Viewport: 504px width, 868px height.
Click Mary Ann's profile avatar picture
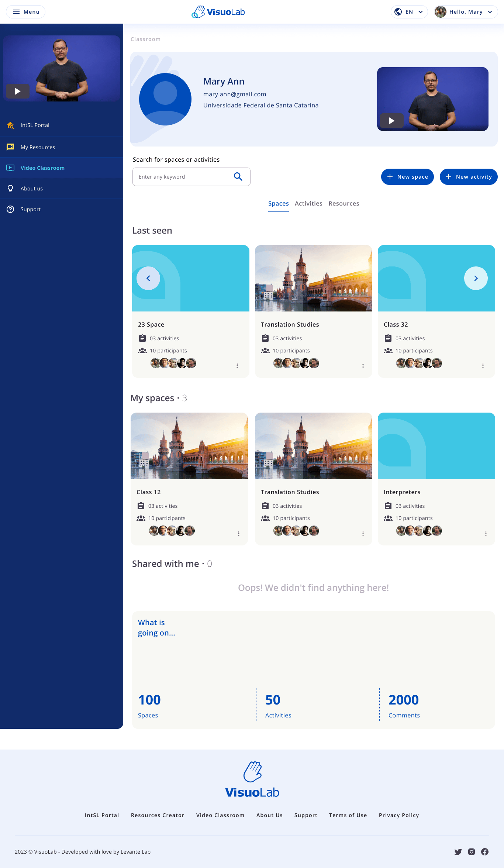pyautogui.click(x=165, y=99)
